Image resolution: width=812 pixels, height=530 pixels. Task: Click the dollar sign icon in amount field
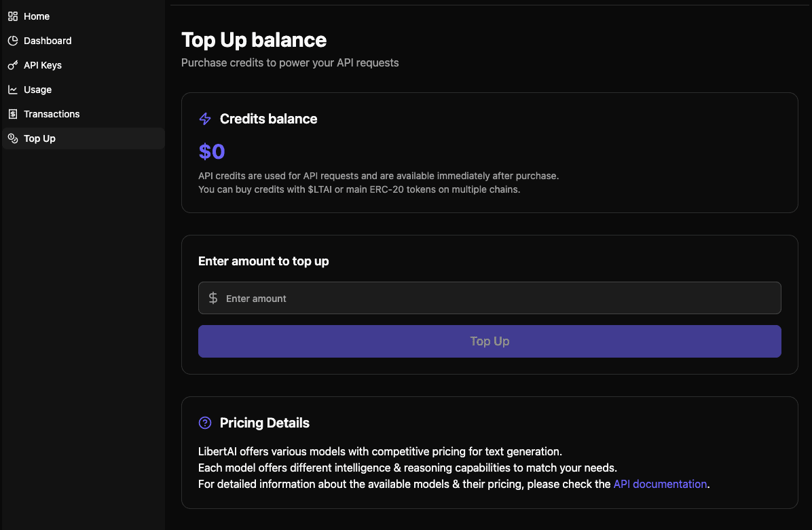click(213, 298)
